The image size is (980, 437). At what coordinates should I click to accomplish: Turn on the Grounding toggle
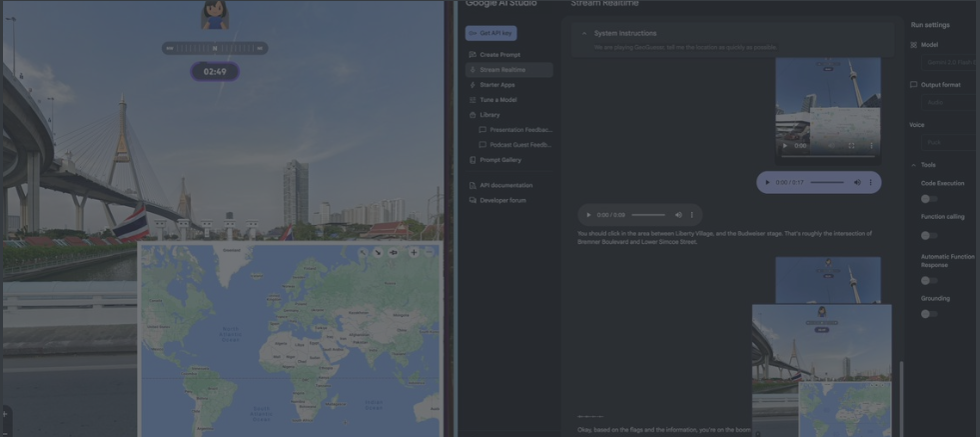(x=928, y=313)
